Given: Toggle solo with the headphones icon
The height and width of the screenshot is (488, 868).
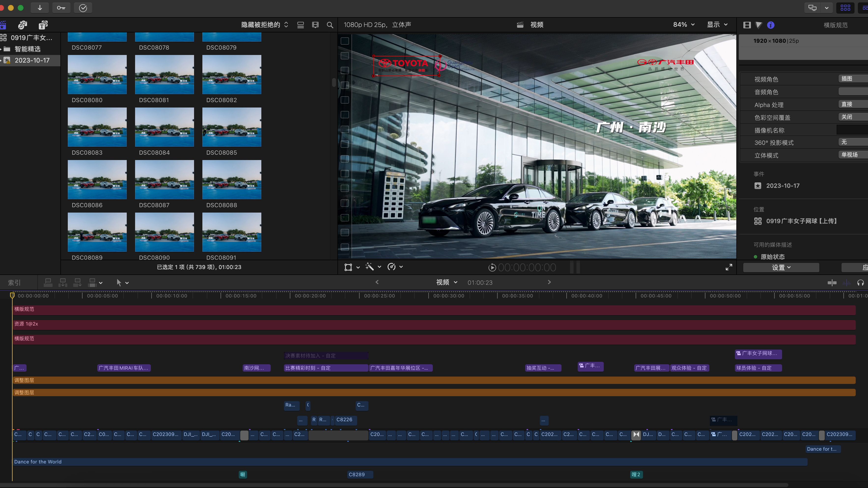Looking at the screenshot, I should click(860, 283).
